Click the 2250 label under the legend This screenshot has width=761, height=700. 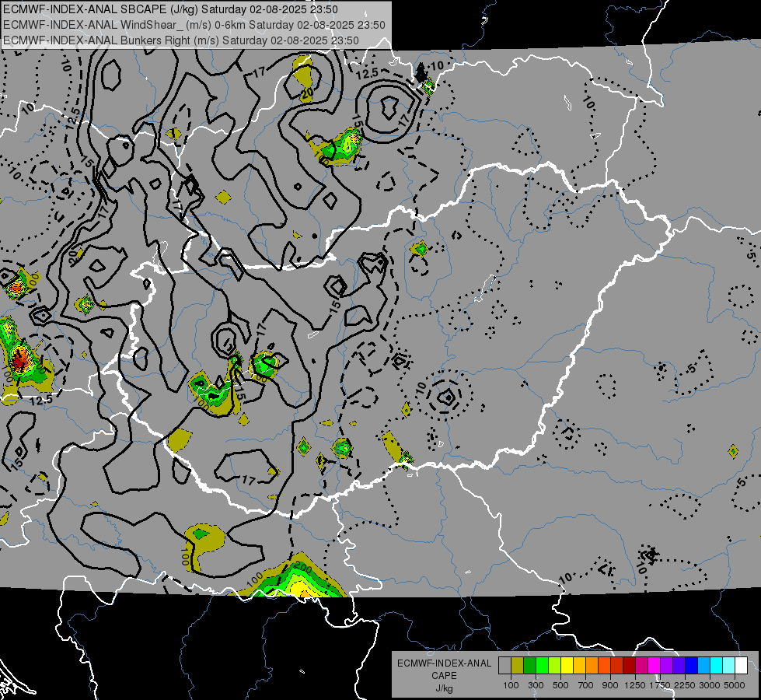(x=686, y=685)
